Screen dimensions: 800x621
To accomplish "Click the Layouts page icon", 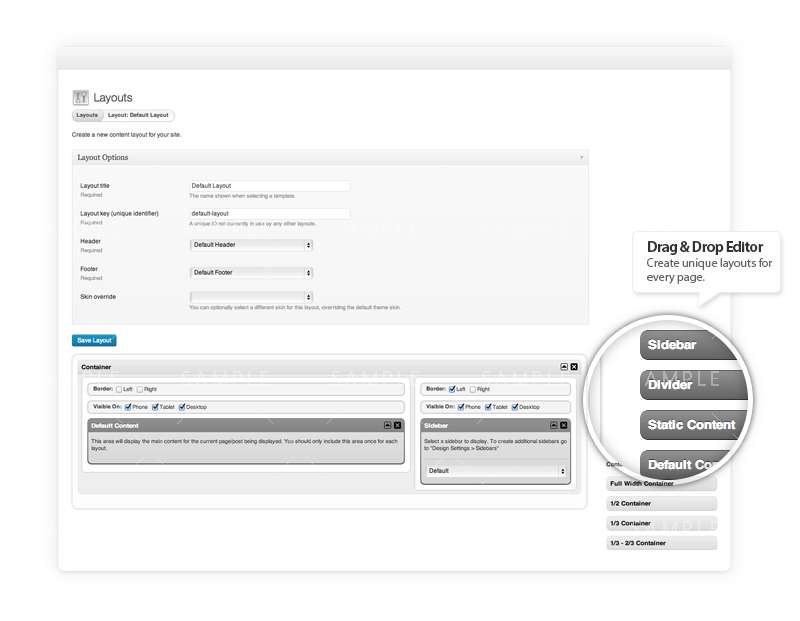I will 81,98.
